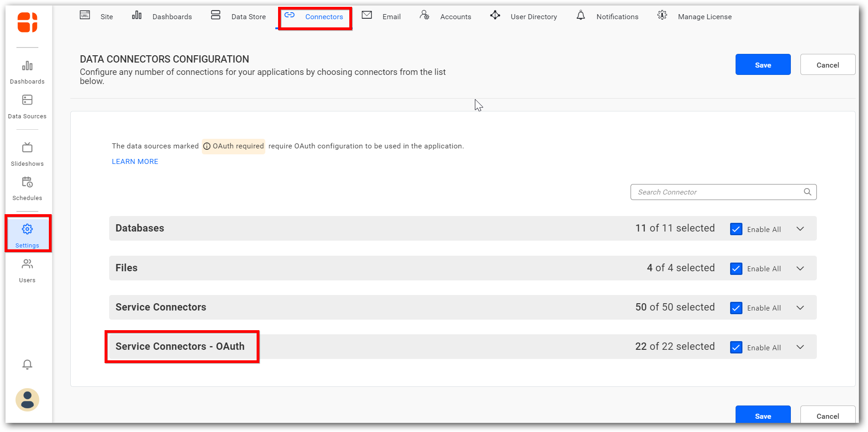Open Data Sources in the sidebar
Viewport: 868px width, 432px height.
click(27, 106)
